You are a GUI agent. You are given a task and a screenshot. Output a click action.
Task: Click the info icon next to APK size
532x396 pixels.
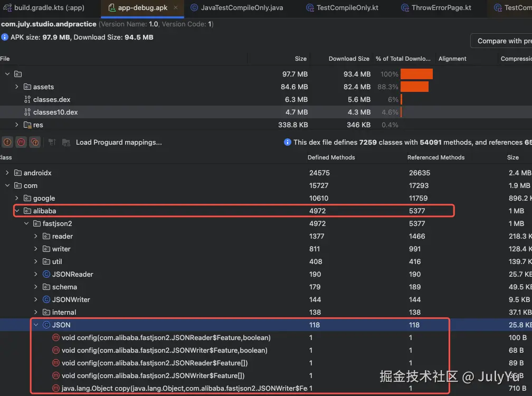click(5, 37)
